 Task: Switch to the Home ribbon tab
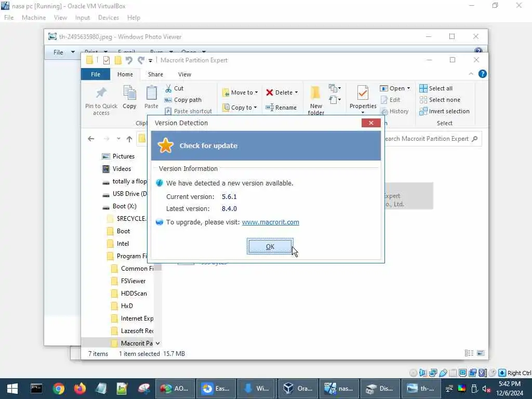tap(125, 74)
